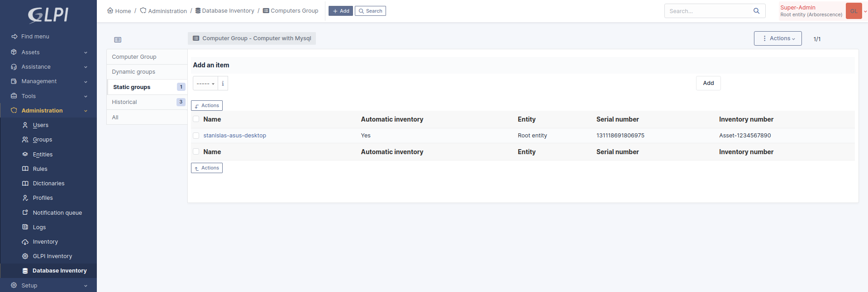Click the Rules book icon

(x=25, y=169)
